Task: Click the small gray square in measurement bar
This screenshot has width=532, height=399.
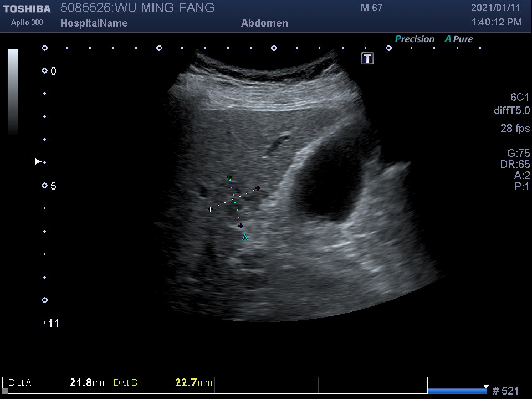Action: pyautogui.click(x=5, y=391)
